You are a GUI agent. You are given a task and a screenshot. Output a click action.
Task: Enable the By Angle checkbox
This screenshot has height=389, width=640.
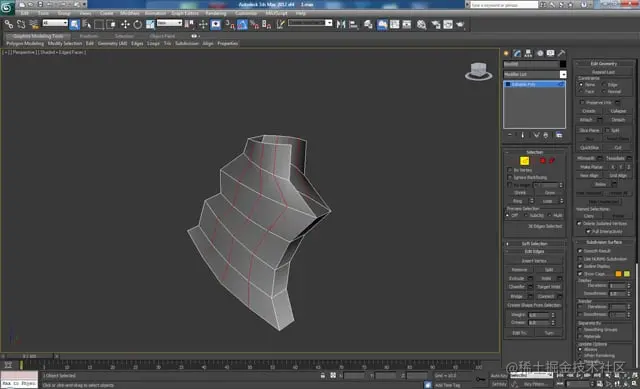click(x=510, y=185)
